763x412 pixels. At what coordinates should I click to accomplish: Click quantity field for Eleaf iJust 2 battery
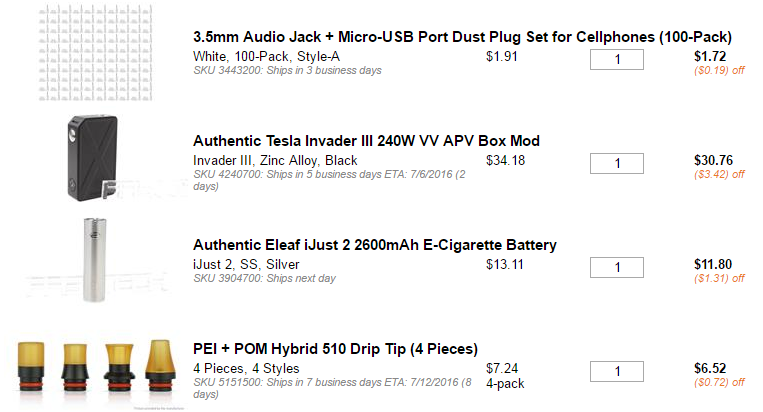point(617,267)
